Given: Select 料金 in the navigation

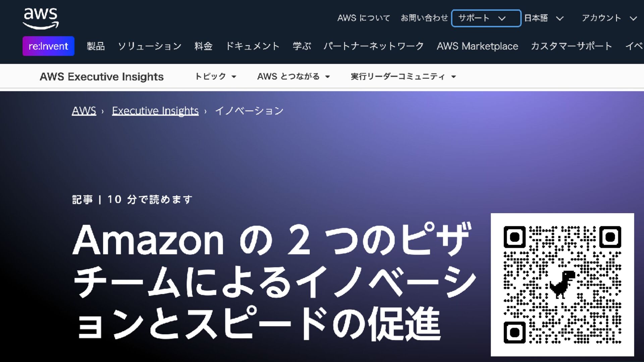Looking at the screenshot, I should 203,46.
